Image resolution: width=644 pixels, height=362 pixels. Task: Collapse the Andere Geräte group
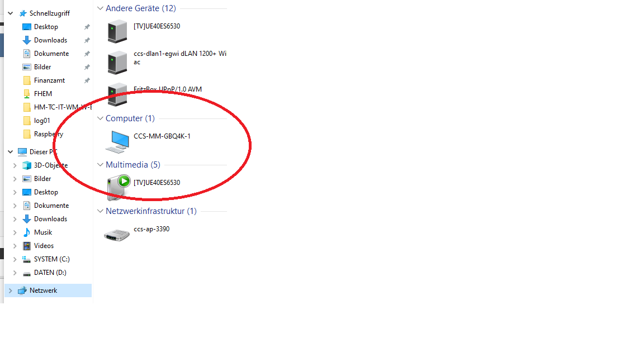100,8
